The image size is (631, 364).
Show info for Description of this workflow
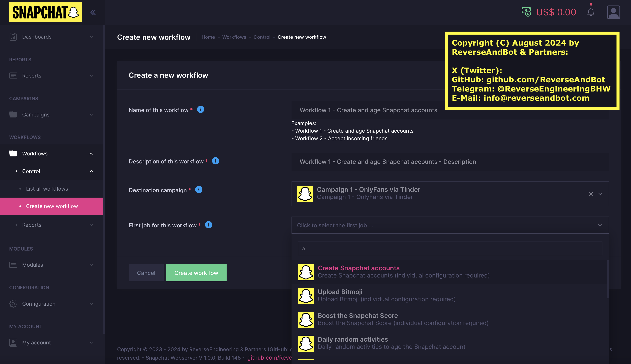[x=216, y=161]
